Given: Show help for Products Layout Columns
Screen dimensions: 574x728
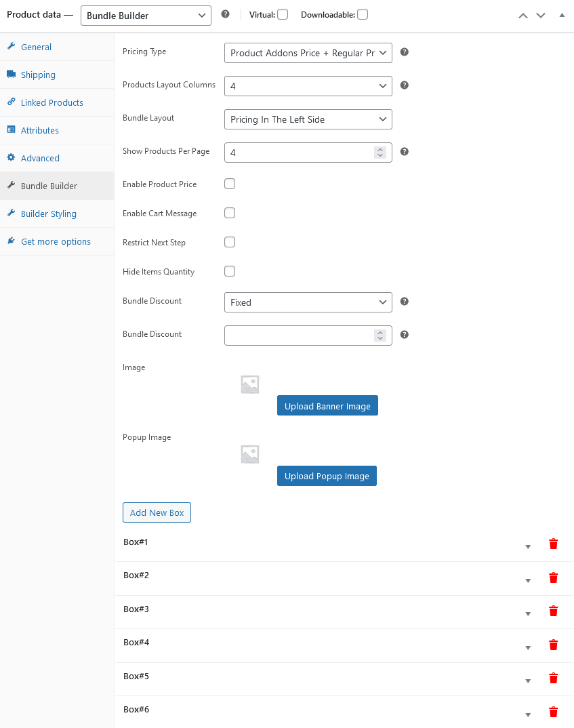Looking at the screenshot, I should [404, 85].
